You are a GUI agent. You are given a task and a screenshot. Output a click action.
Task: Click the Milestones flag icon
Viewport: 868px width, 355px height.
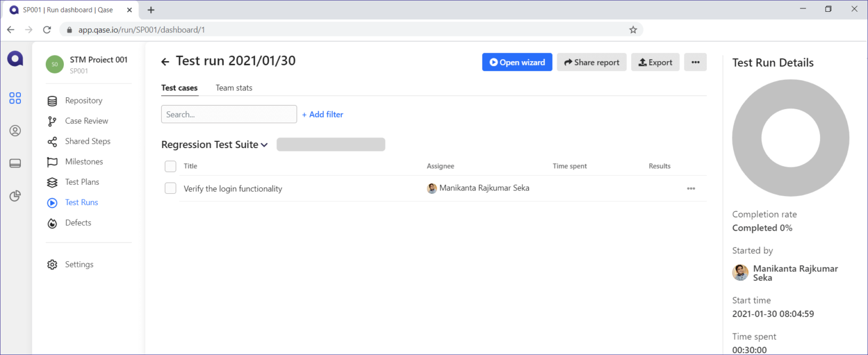(52, 161)
